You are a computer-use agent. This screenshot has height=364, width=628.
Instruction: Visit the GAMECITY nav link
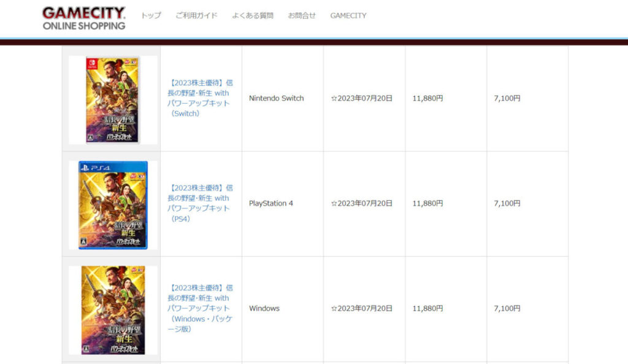tap(348, 15)
